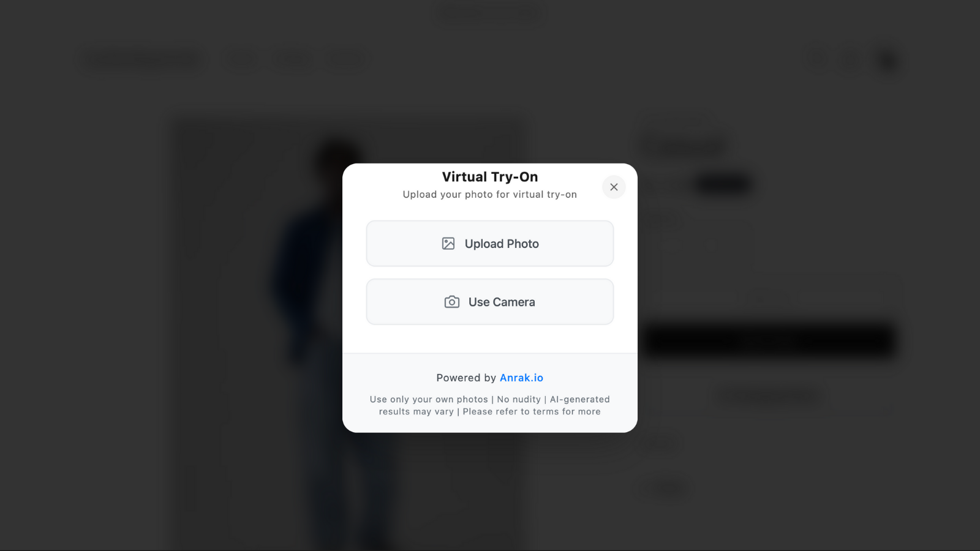The width and height of the screenshot is (980, 551).
Task: Click the blurred middle header icon
Action: [851, 60]
